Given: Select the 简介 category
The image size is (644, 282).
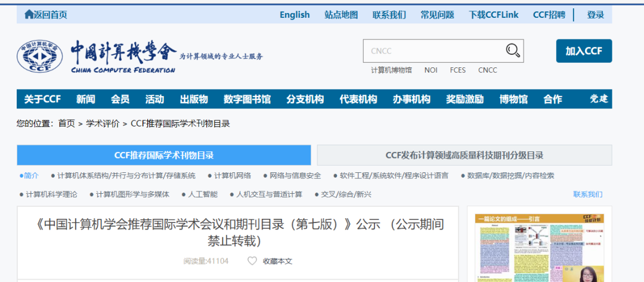Looking at the screenshot, I should click(29, 176).
